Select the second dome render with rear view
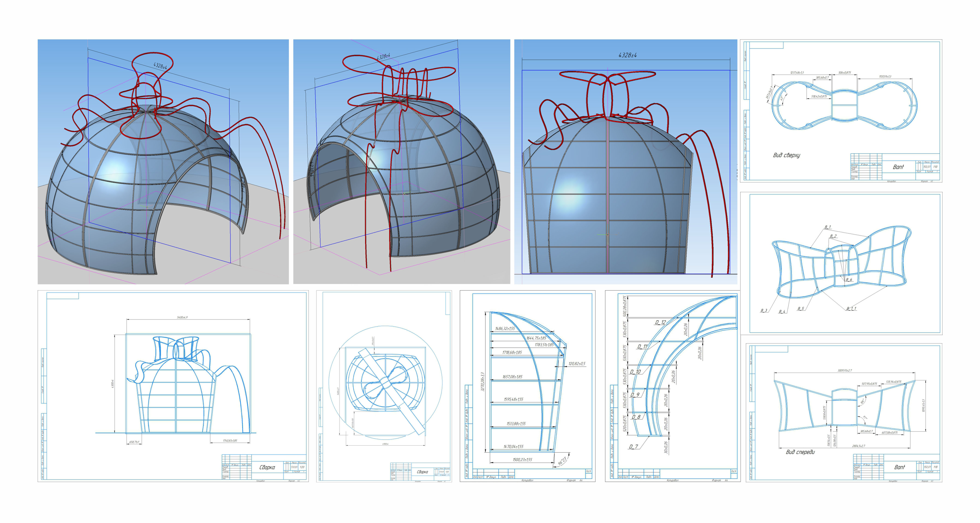 coord(401,162)
